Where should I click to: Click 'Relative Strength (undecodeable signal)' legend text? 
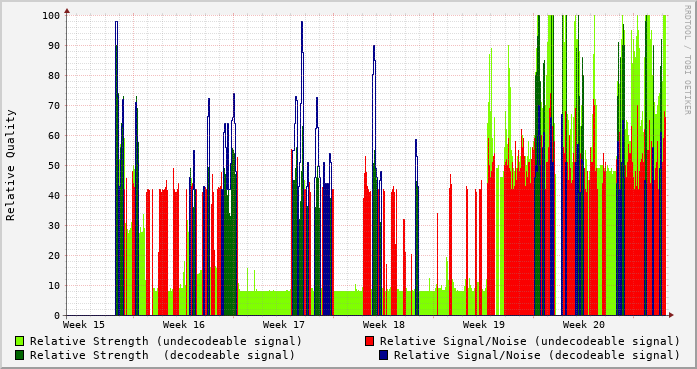coord(166,341)
